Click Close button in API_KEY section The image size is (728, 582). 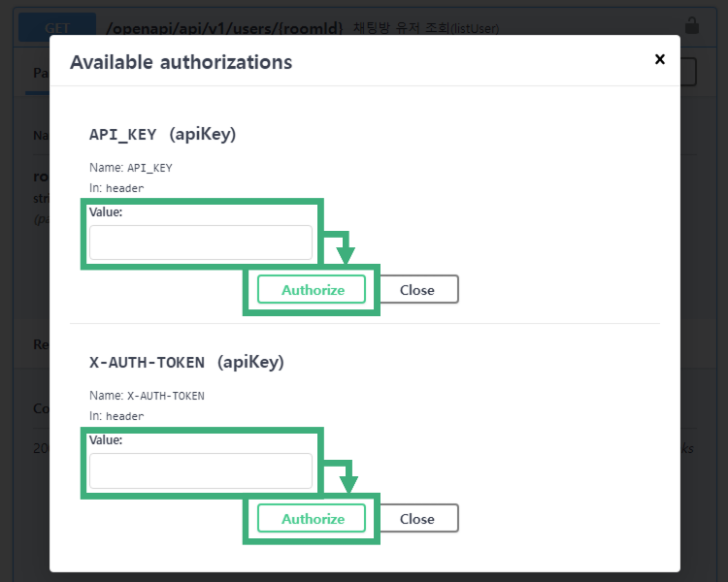(x=416, y=289)
